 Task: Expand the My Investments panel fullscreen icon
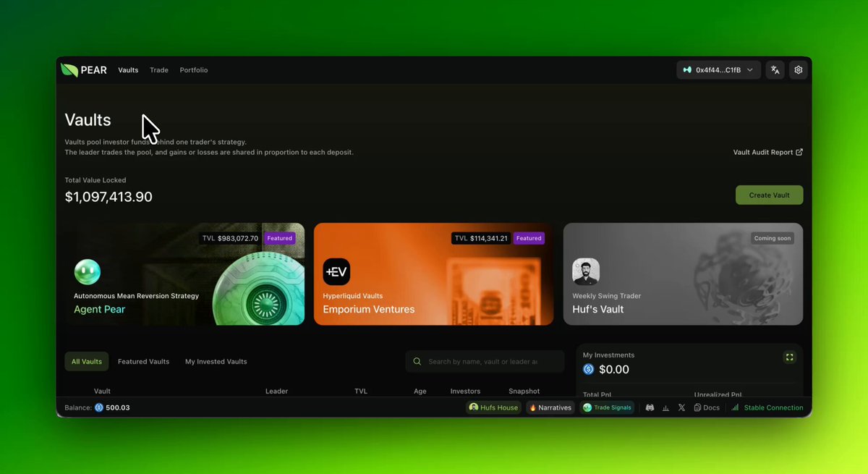789,357
